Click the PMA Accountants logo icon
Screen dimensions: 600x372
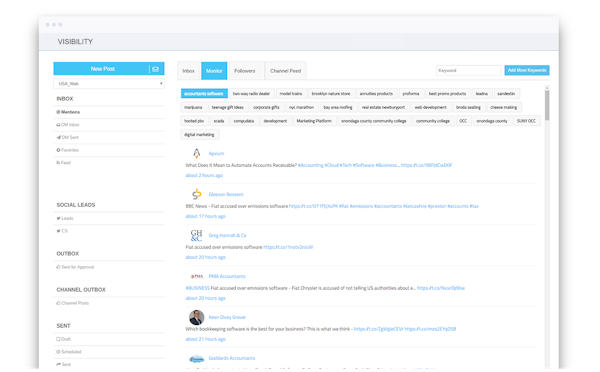[x=197, y=276]
